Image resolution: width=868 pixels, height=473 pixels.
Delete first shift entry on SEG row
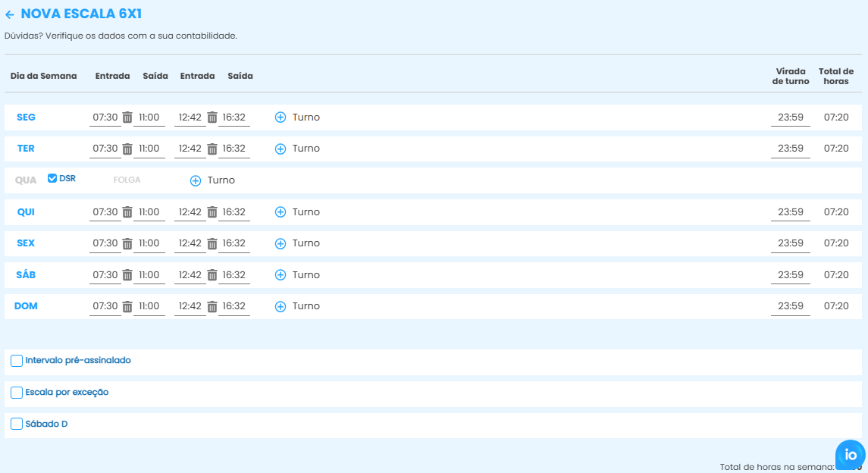click(x=127, y=117)
